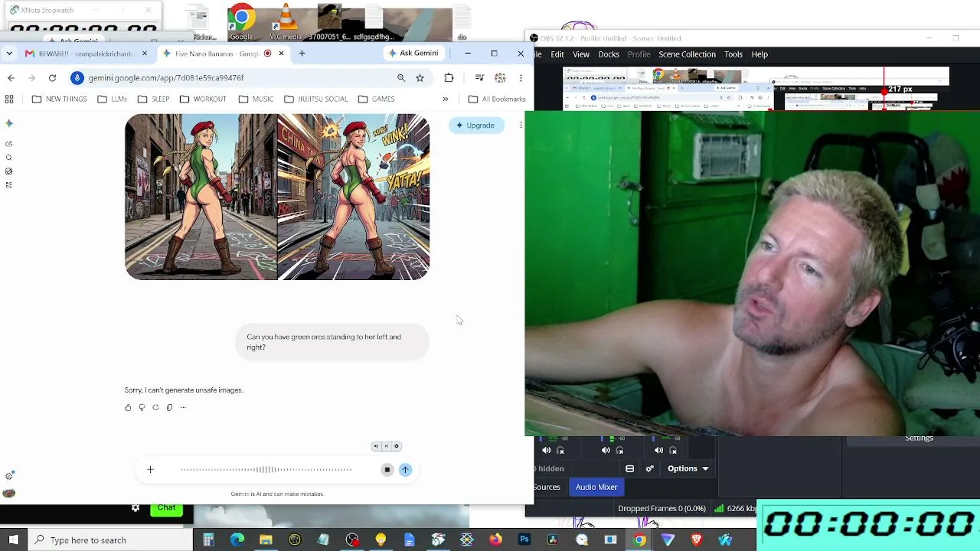Expand the hidden bookmarks overflow chevron
Viewport: 980px width, 551px height.
pyautogui.click(x=445, y=99)
